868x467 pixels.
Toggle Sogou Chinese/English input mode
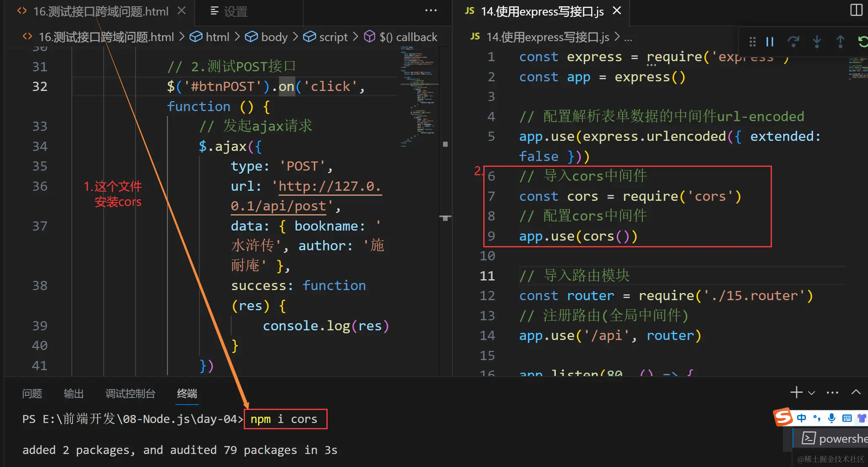pyautogui.click(x=801, y=418)
